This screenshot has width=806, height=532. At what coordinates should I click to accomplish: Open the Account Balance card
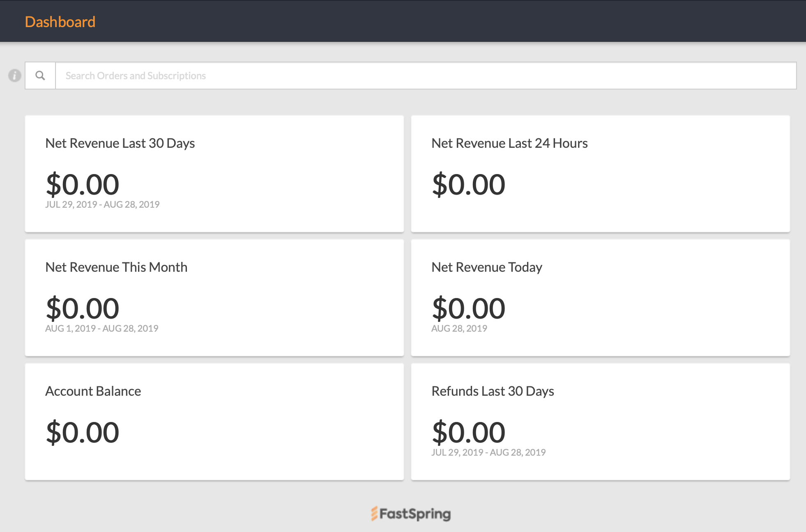tap(214, 421)
